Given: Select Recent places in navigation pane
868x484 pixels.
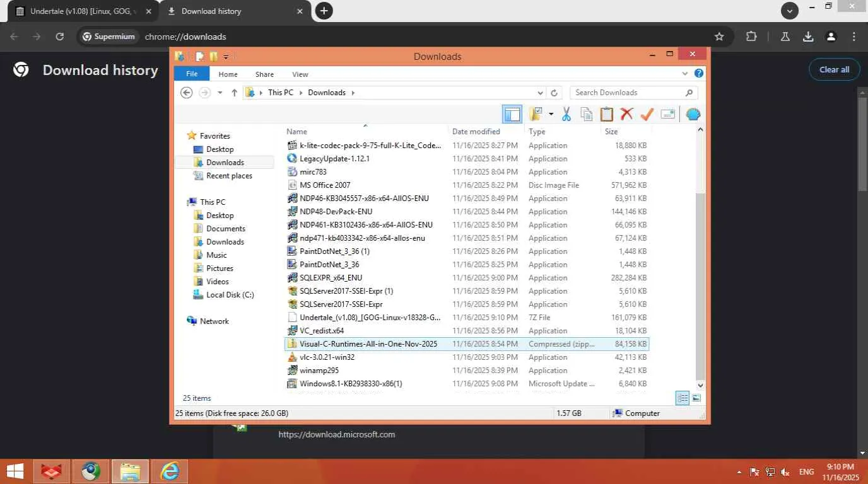Looking at the screenshot, I should (x=229, y=176).
